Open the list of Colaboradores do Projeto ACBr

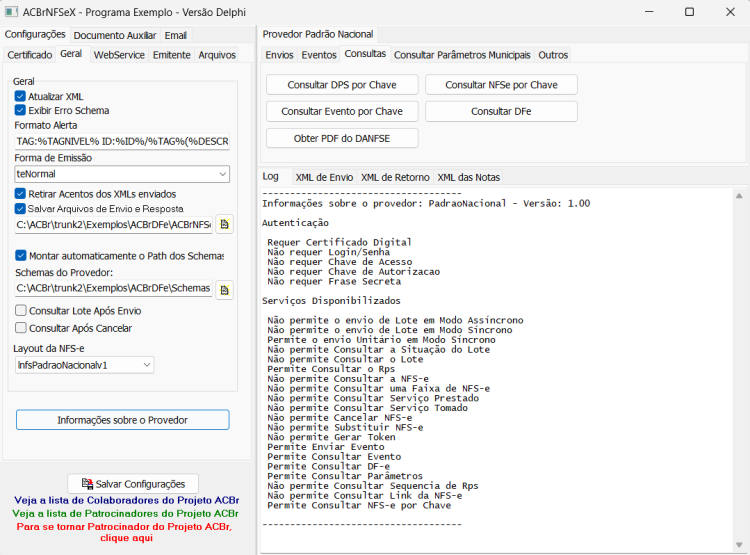(x=127, y=500)
